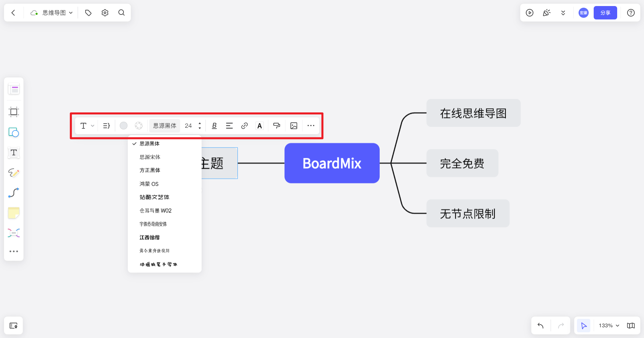This screenshot has height=338, width=644.
Task: Toggle bold formatting
Action: 214,126
